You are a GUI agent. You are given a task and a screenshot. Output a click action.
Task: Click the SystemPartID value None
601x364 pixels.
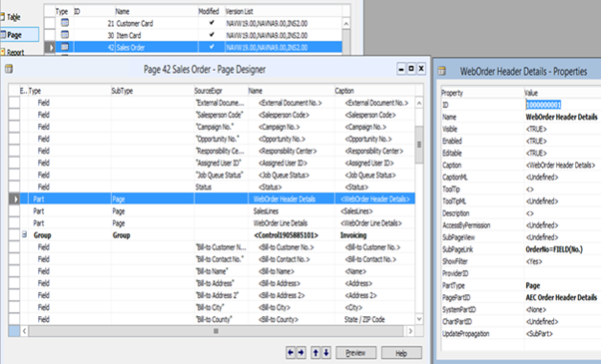(536, 309)
